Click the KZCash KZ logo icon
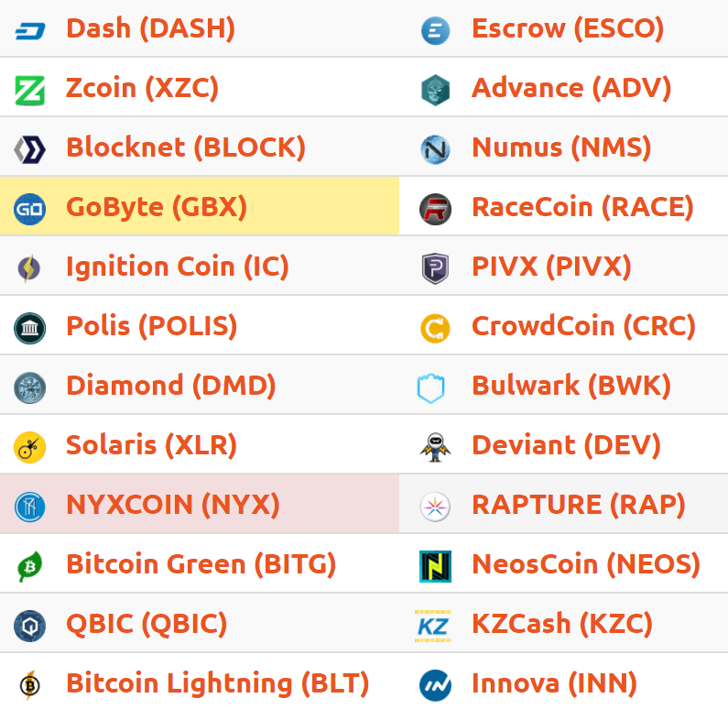Screen dimensions: 728x709 click(x=433, y=626)
